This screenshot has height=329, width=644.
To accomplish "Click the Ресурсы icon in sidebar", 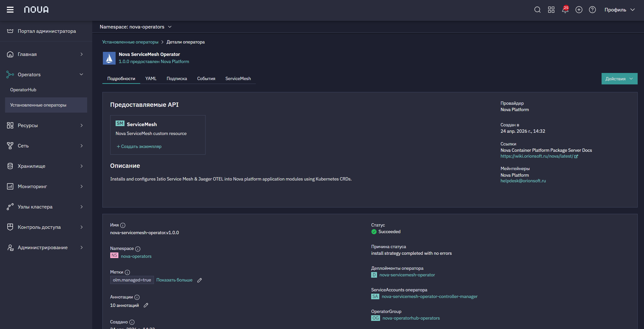I will pyautogui.click(x=10, y=125).
